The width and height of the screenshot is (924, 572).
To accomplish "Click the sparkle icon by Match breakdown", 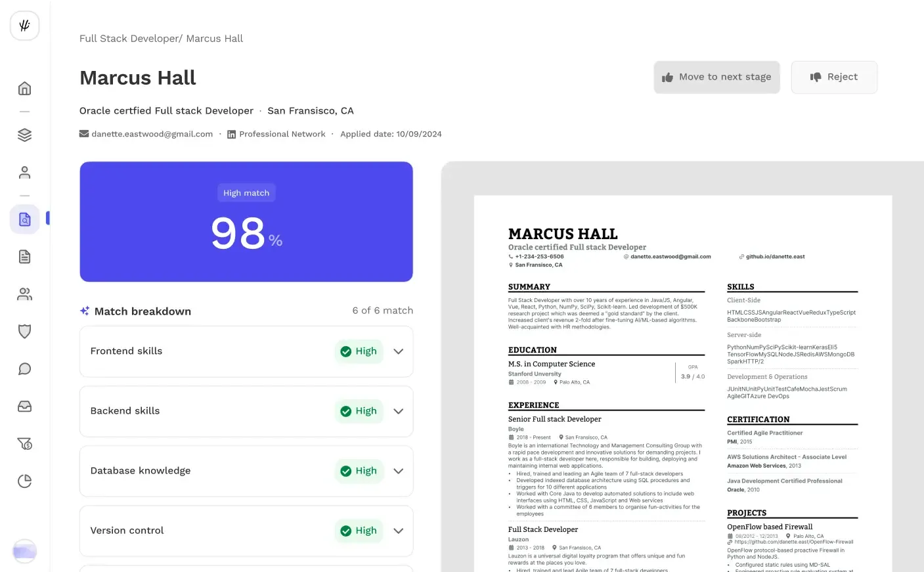I will 85,311.
